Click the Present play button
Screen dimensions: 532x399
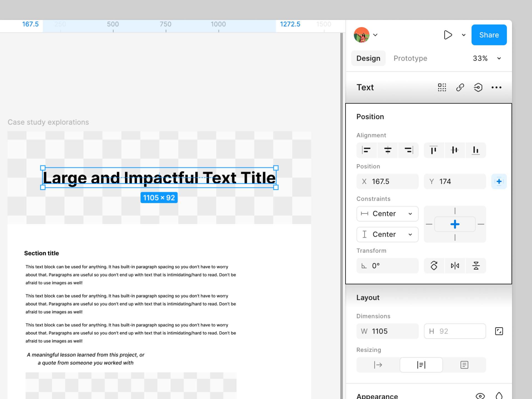[448, 35]
